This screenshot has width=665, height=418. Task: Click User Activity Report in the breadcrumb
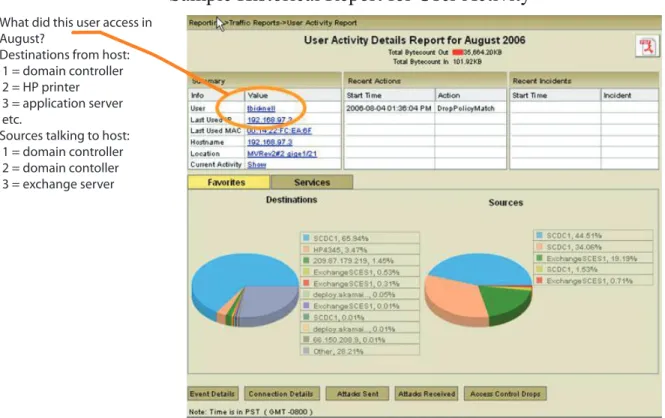(x=321, y=23)
